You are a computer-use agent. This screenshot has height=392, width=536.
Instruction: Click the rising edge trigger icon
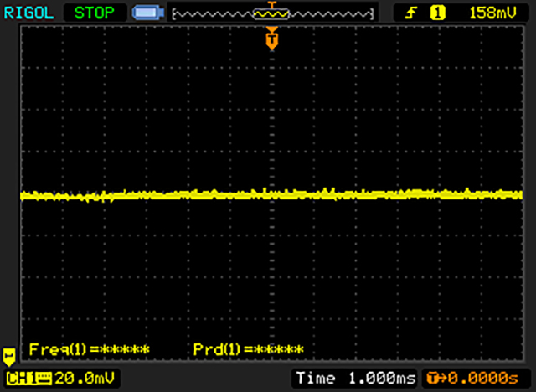410,13
